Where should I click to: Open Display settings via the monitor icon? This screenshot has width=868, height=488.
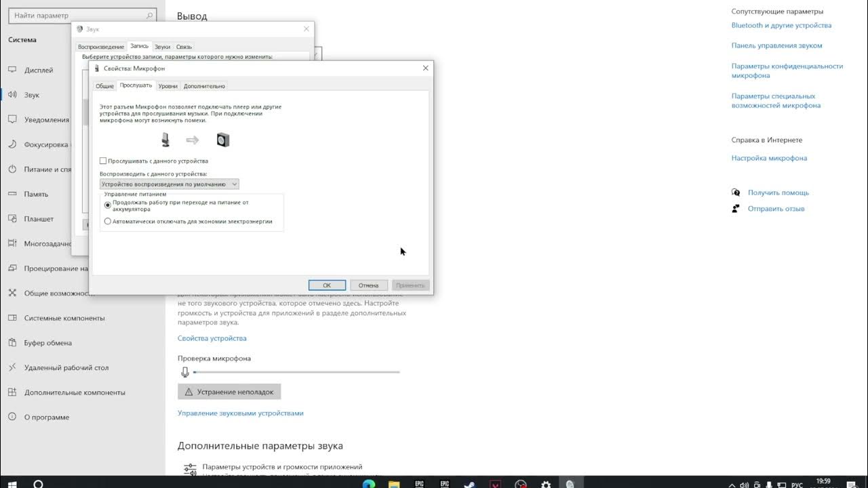(12, 70)
